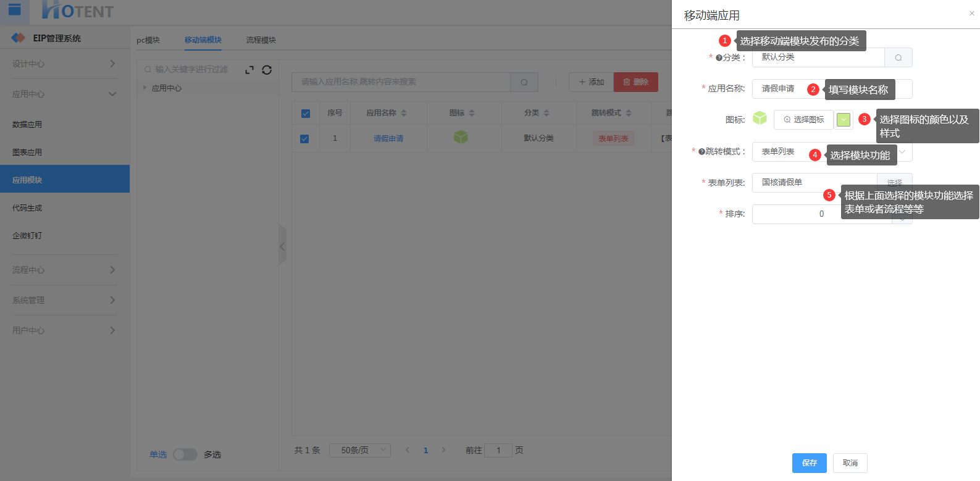Open 代码生成 in the sidebar

(x=65, y=207)
